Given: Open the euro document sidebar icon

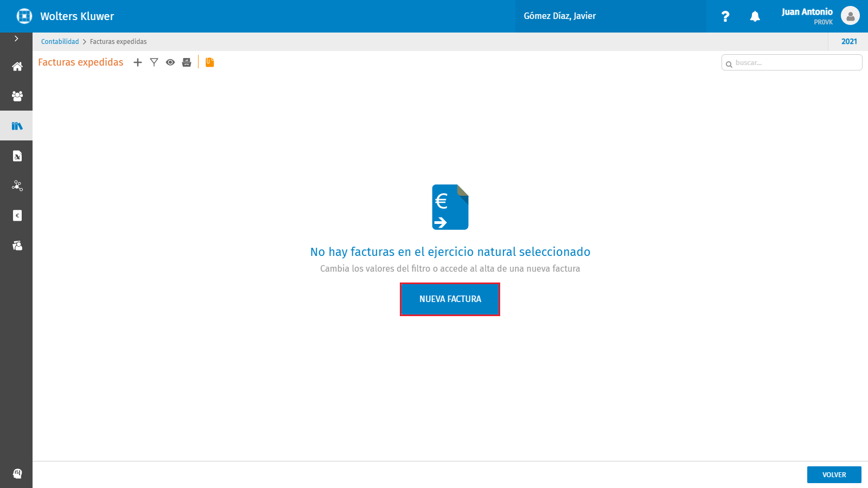Looking at the screenshot, I should tap(17, 216).
